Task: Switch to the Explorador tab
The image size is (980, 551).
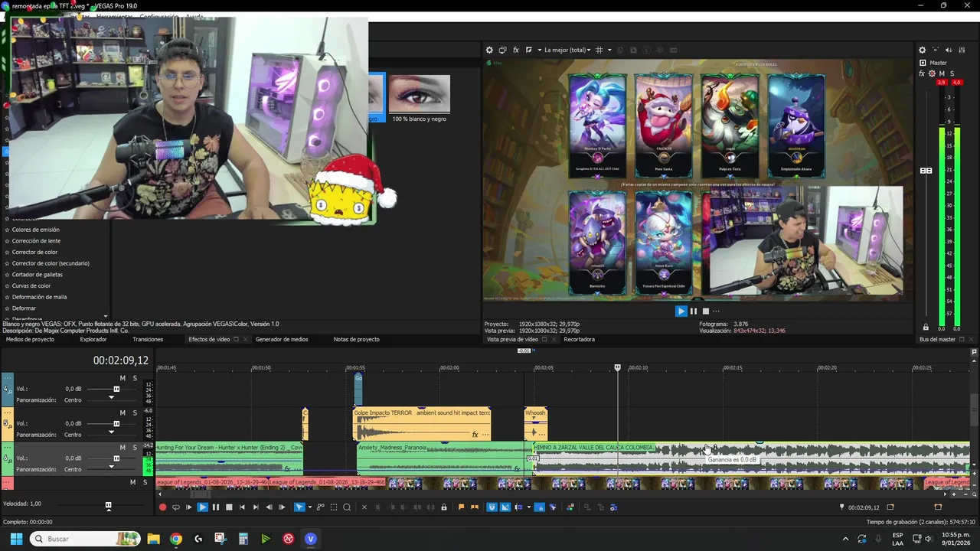Action: [93, 339]
